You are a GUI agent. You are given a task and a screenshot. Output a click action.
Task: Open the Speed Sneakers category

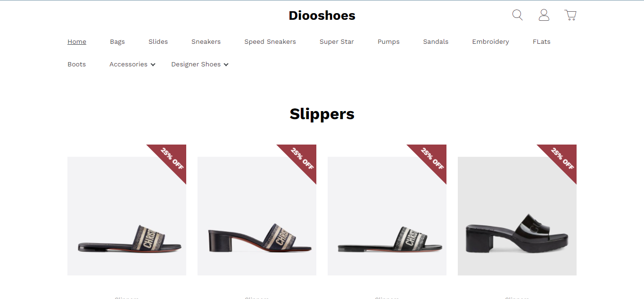point(270,41)
